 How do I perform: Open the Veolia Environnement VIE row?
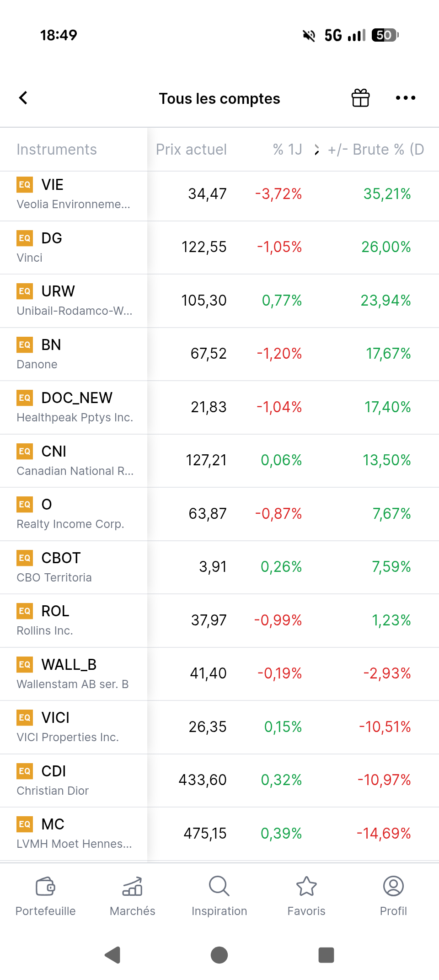click(x=219, y=194)
